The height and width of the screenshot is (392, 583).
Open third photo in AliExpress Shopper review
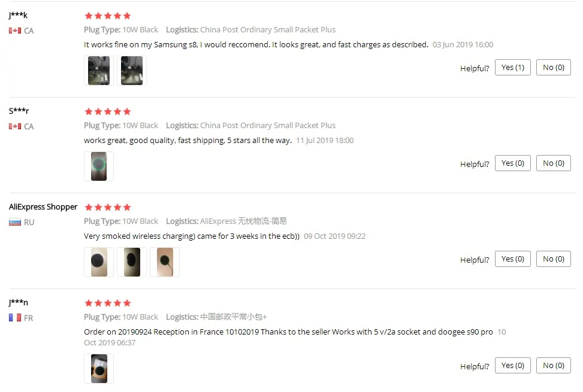tap(165, 262)
